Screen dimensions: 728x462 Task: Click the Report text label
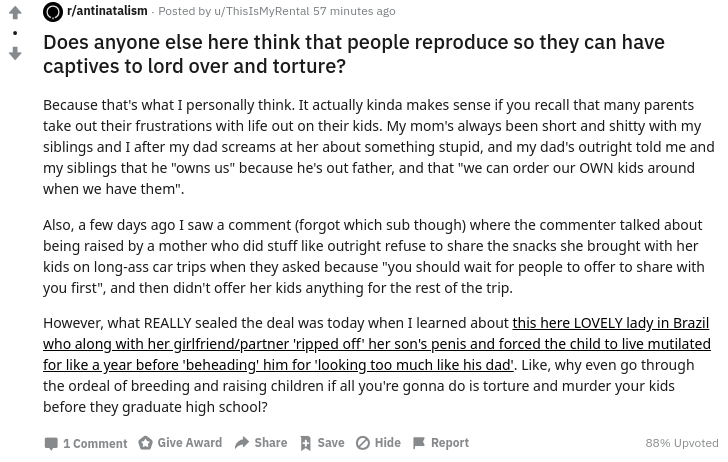[x=450, y=442]
